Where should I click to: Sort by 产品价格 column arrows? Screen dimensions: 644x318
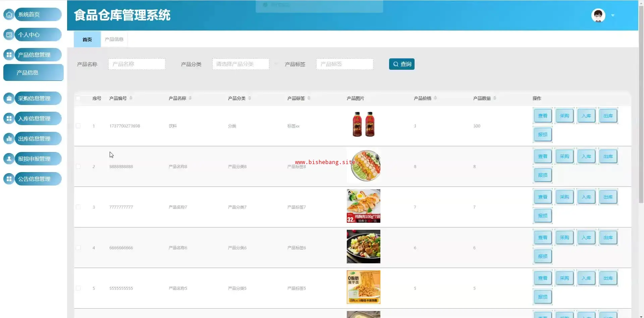[x=435, y=98]
